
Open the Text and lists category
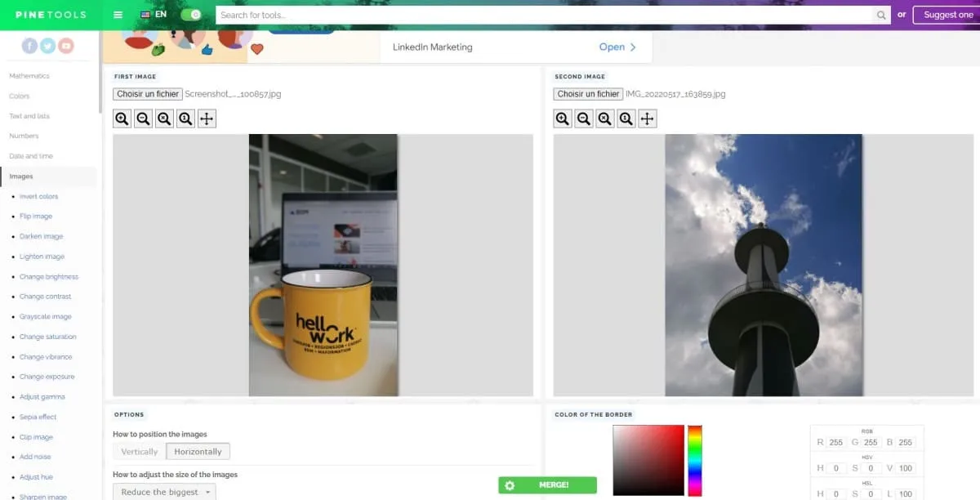click(x=29, y=116)
